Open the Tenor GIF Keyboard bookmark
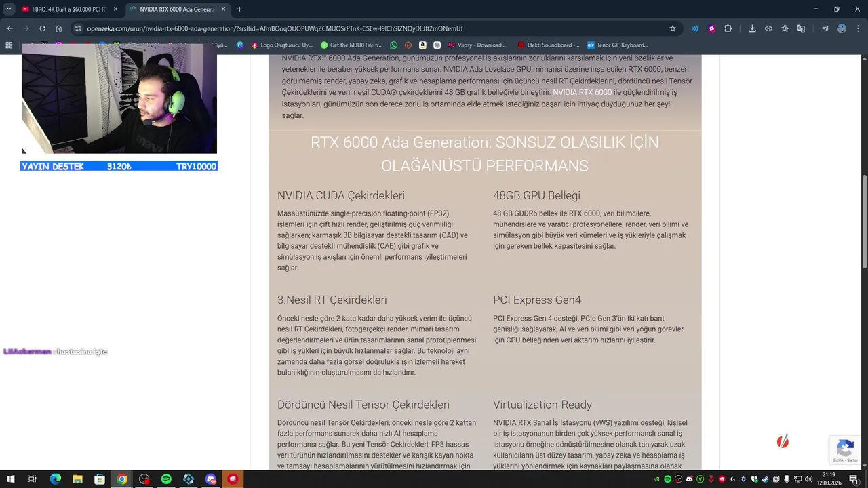868x488 pixels. click(x=617, y=45)
